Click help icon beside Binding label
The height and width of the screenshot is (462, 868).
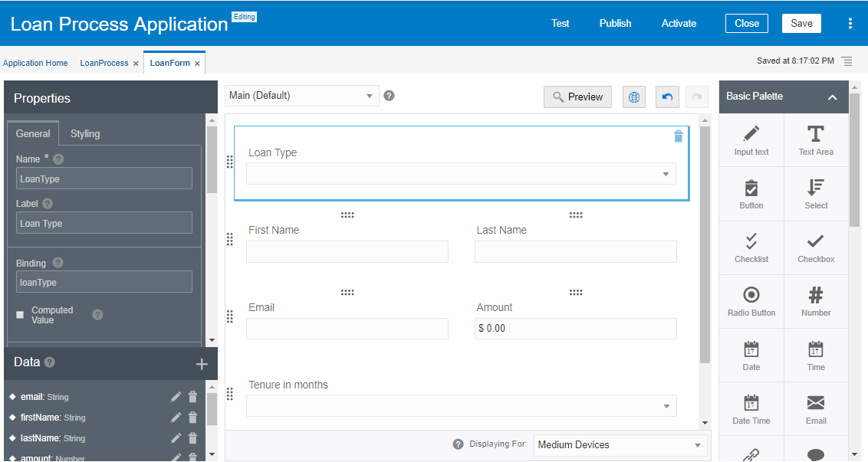(x=58, y=263)
